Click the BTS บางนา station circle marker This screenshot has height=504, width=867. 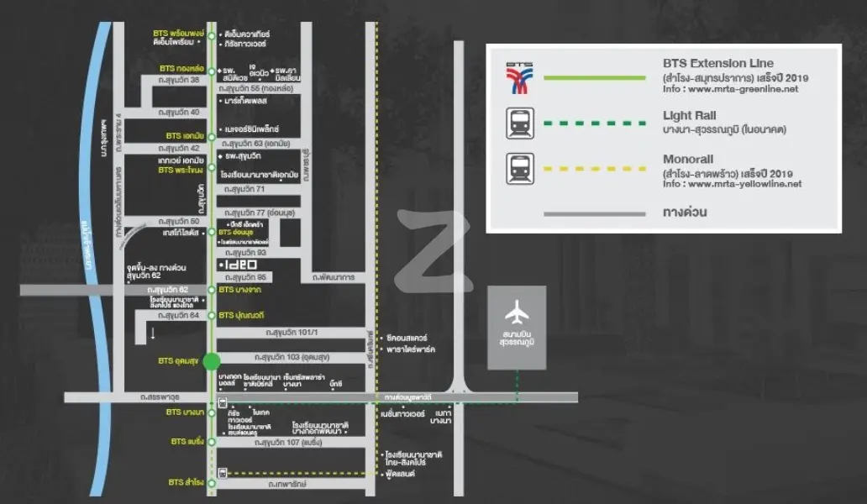(x=211, y=412)
